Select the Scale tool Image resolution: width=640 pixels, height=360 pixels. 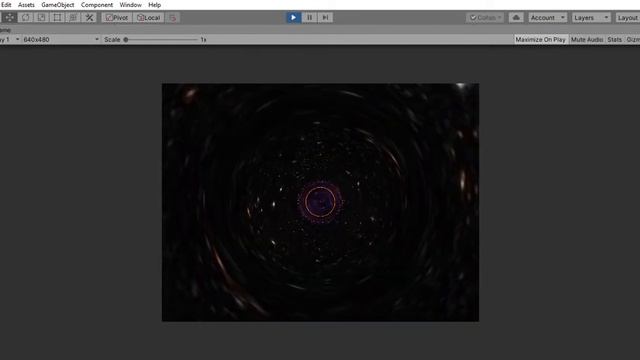(41, 18)
